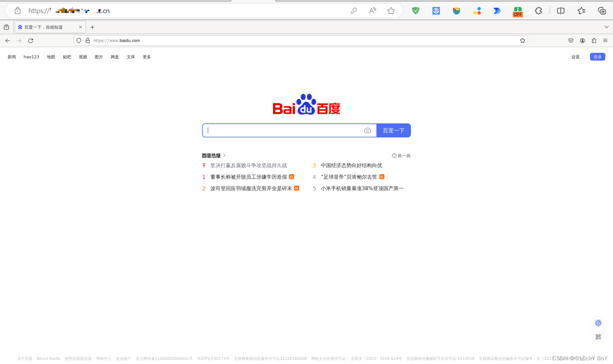Click the camera image search icon
This screenshot has width=613, height=364.
367,130
